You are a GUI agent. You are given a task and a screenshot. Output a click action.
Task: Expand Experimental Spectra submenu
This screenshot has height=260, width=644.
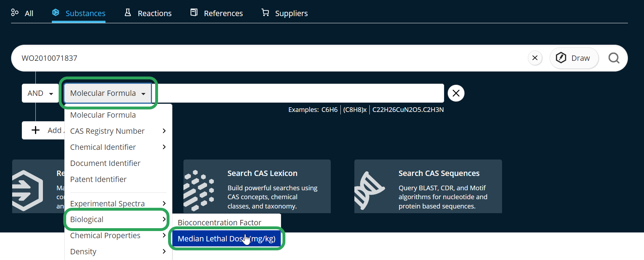pos(118,203)
